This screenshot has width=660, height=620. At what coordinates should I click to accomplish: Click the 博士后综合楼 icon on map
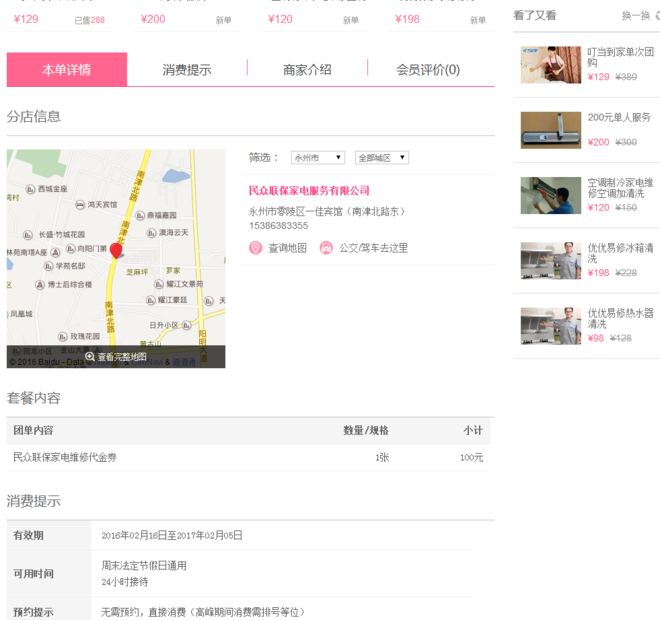point(40,285)
